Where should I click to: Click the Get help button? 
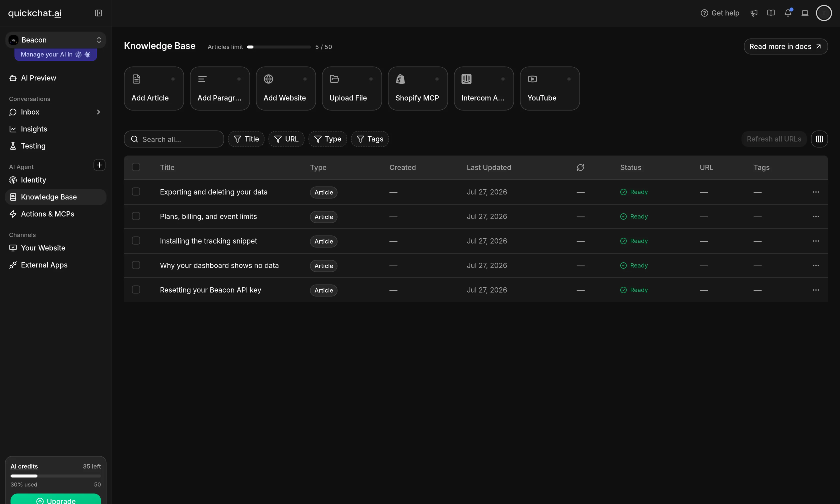720,13
